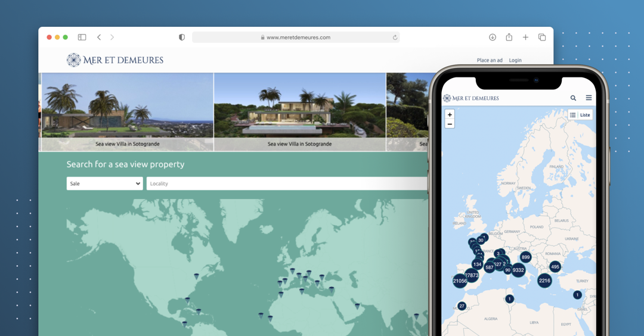Select the 27 cluster near Morocco
Viewport: 644px width, 336px height.
[x=462, y=306]
